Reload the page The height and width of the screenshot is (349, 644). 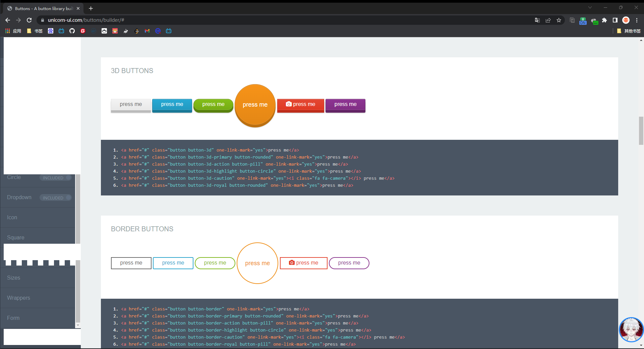[29, 20]
